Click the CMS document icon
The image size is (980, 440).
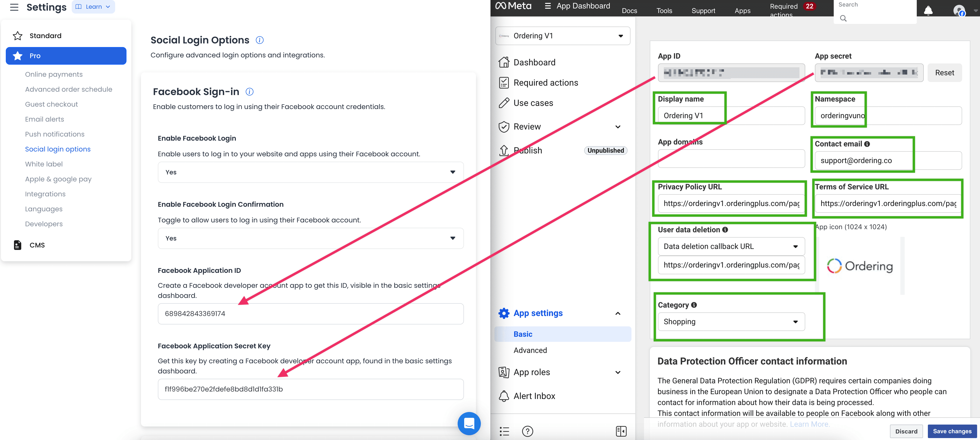[17, 245]
